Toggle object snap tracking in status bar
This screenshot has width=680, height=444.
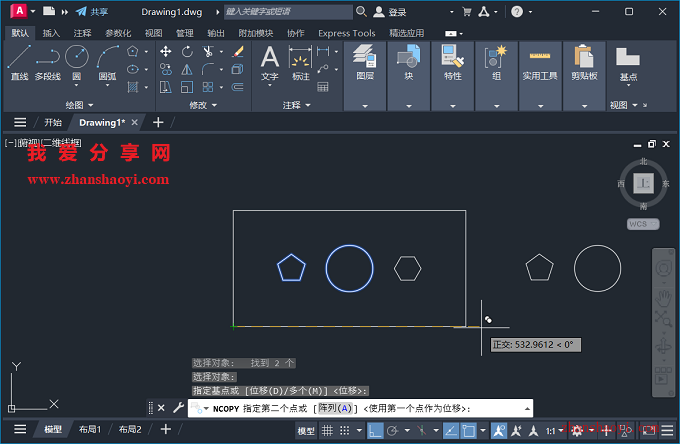pos(451,431)
